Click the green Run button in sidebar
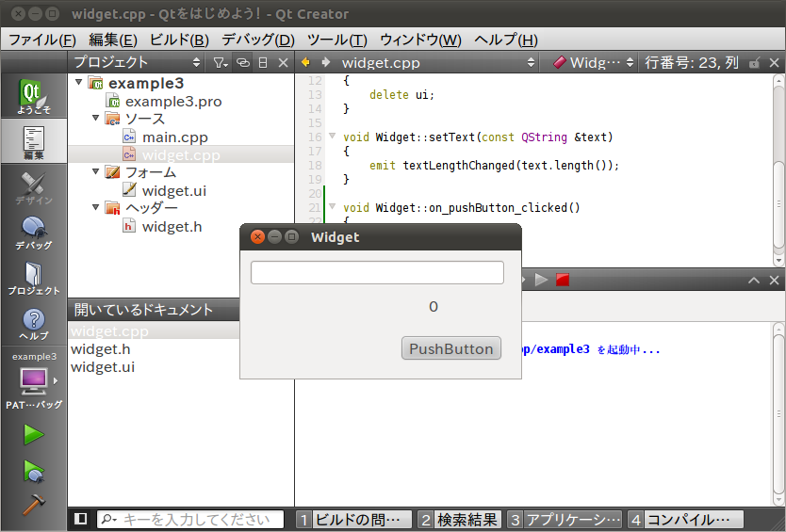This screenshot has width=786, height=532. point(33,434)
